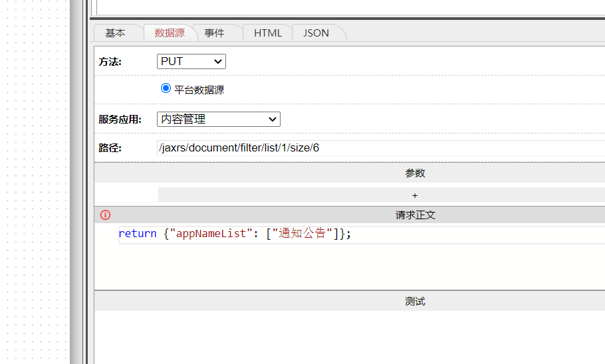Click the 平台数据源 label text
The image size is (605, 364).
click(199, 90)
